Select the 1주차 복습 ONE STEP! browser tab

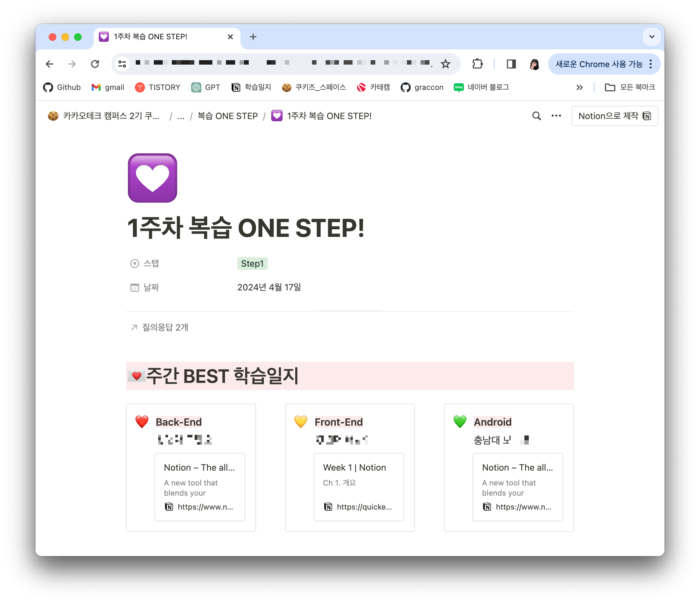[167, 36]
